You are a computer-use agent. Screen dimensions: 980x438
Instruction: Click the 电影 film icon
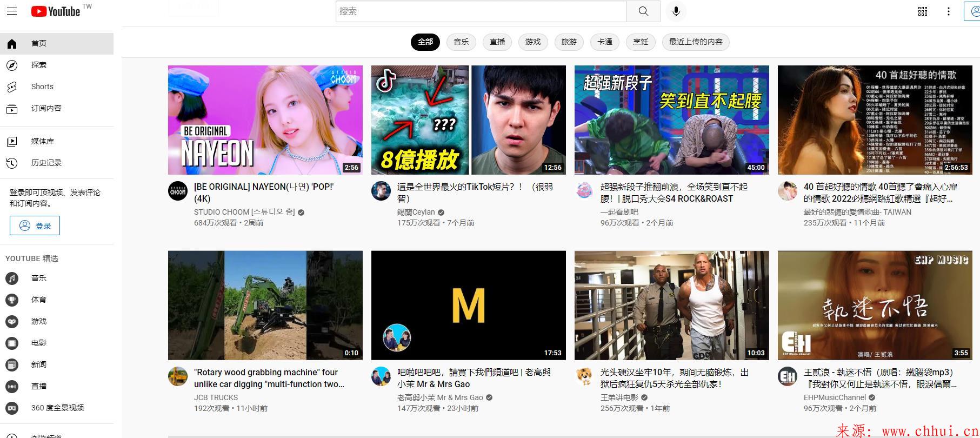[x=12, y=343]
